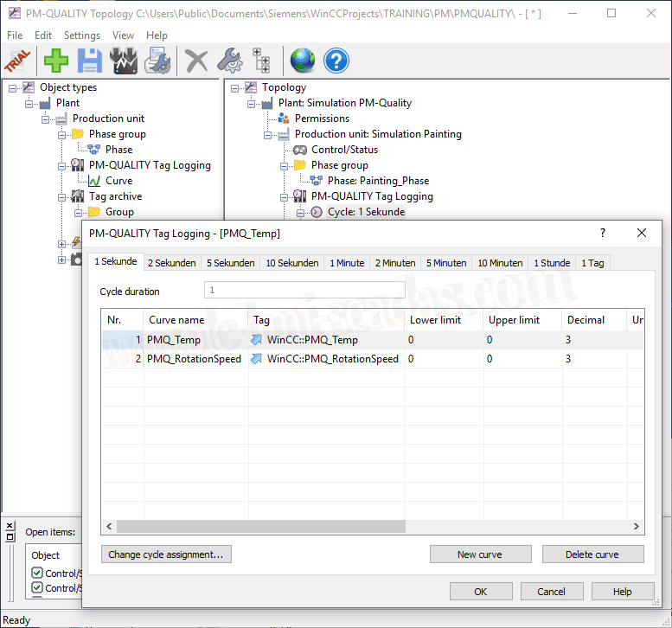Viewport: 672px width, 628px height.
Task: Click the globe language toolbar icon
Action: coord(303,61)
